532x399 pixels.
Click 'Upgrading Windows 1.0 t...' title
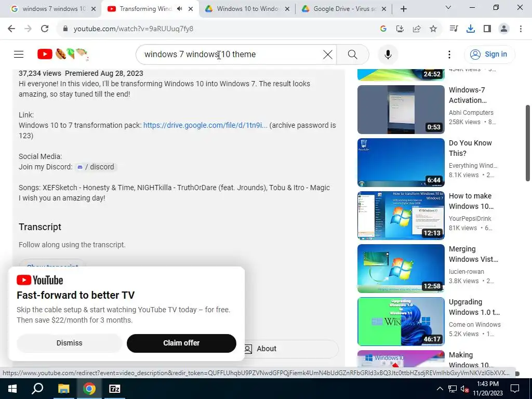(x=474, y=307)
